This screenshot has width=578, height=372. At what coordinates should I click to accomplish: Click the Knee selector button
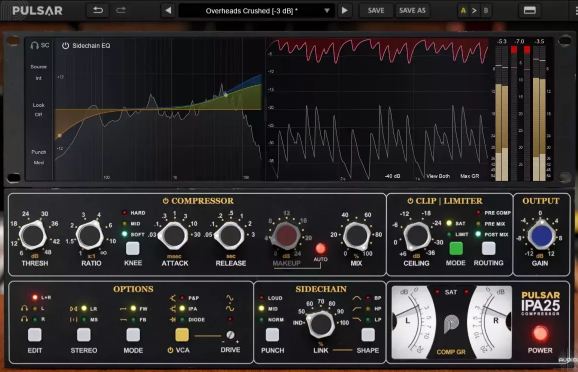click(133, 248)
